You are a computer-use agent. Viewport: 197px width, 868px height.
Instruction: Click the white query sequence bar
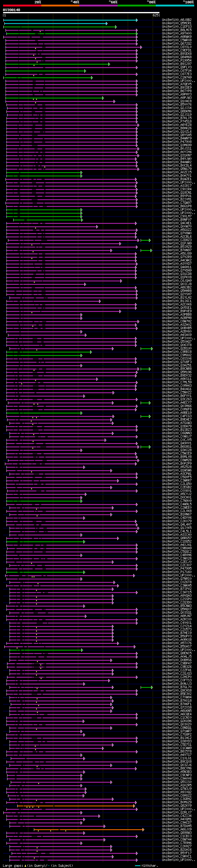(x=81, y=13)
